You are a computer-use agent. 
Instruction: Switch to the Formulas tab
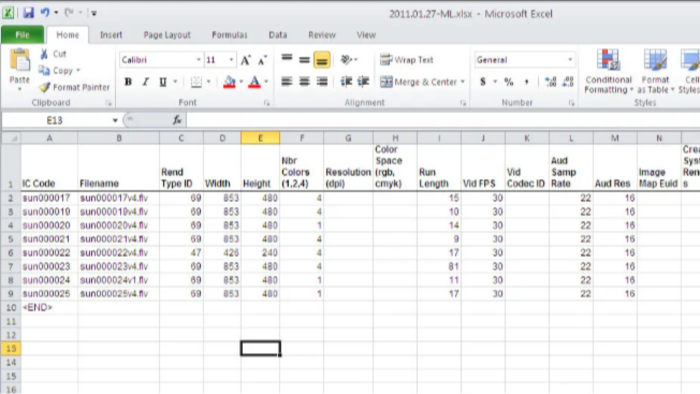[x=229, y=35]
